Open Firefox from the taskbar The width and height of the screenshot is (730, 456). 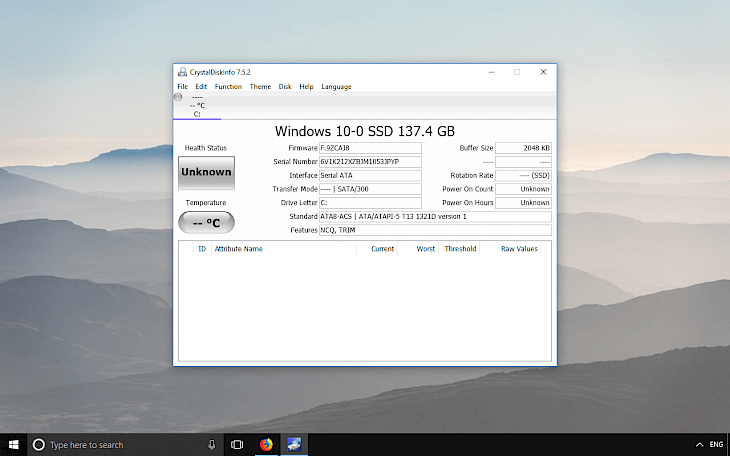coord(266,445)
